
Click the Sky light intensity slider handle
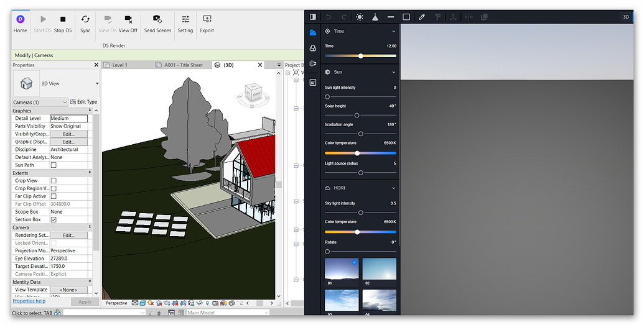[x=361, y=213]
